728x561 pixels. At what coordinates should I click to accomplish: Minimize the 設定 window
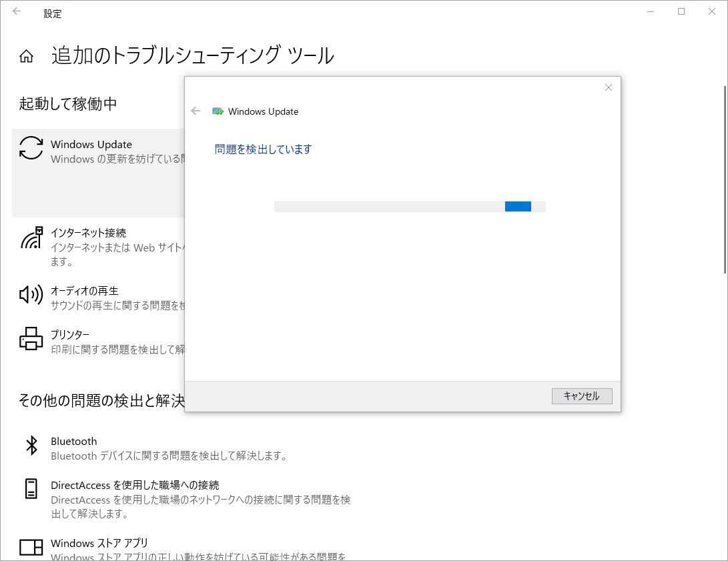651,11
